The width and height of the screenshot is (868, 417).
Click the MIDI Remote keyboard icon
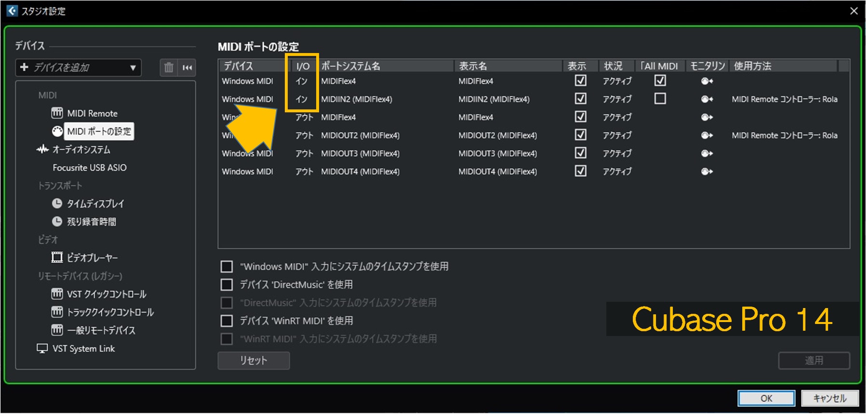pos(57,113)
